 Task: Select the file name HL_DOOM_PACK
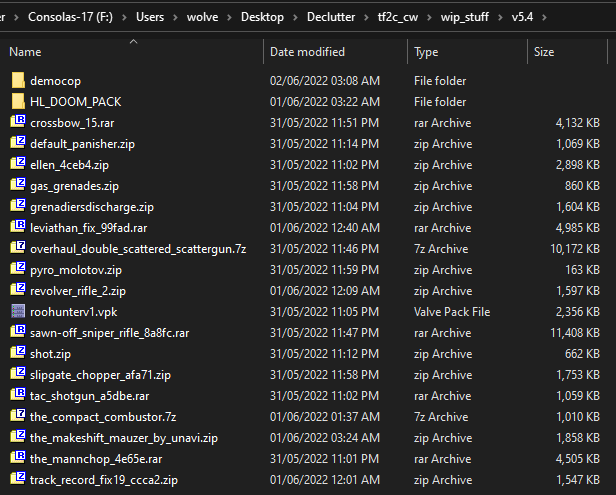(75, 102)
